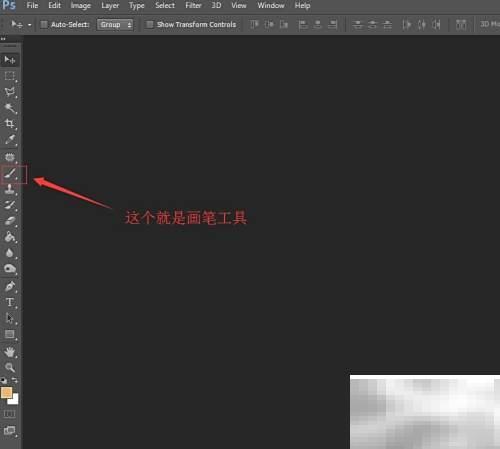
Task: Open the Layer menu
Action: point(110,6)
